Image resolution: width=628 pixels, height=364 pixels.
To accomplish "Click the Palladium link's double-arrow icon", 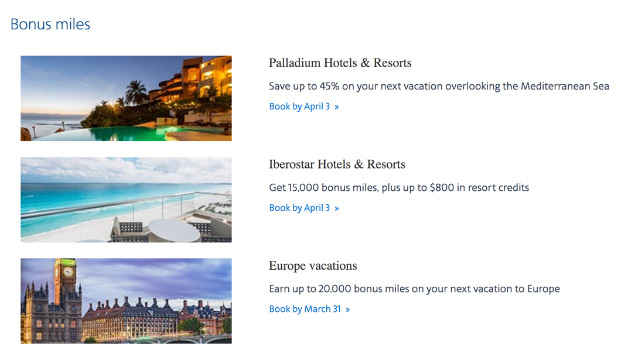I will (x=336, y=107).
